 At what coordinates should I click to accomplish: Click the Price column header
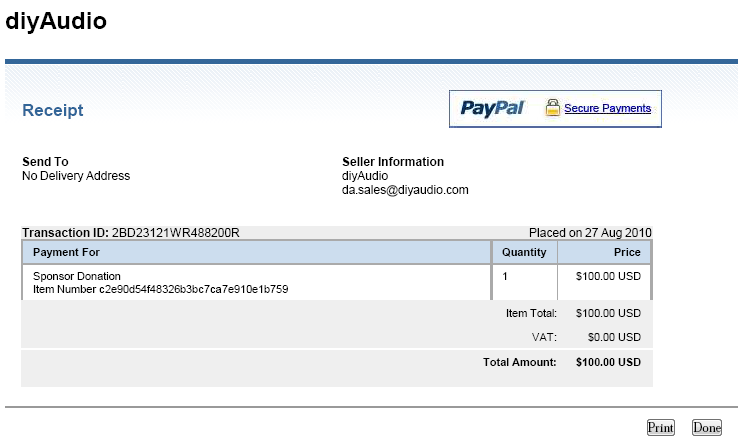point(627,252)
